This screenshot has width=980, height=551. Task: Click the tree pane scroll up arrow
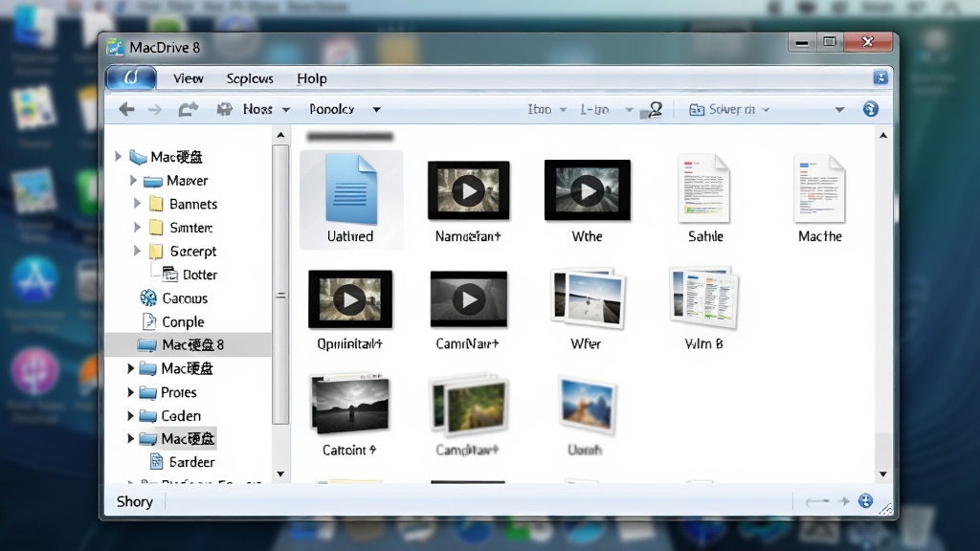(280, 135)
